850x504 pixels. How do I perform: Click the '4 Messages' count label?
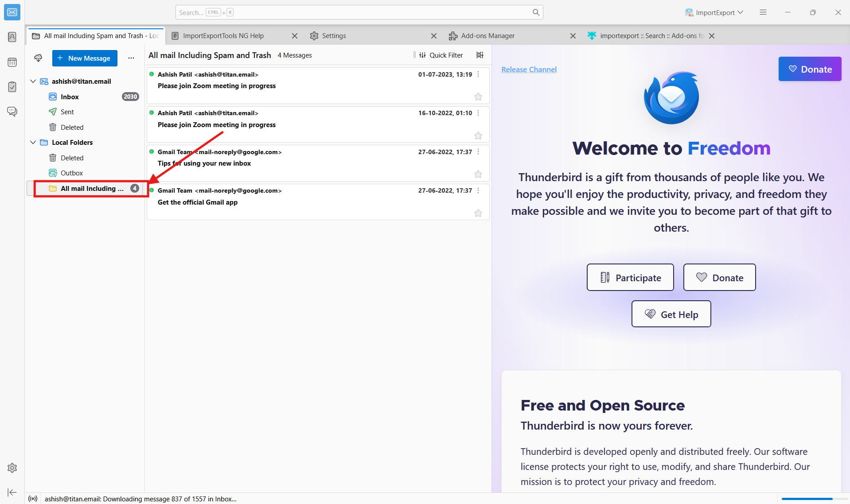click(x=295, y=55)
